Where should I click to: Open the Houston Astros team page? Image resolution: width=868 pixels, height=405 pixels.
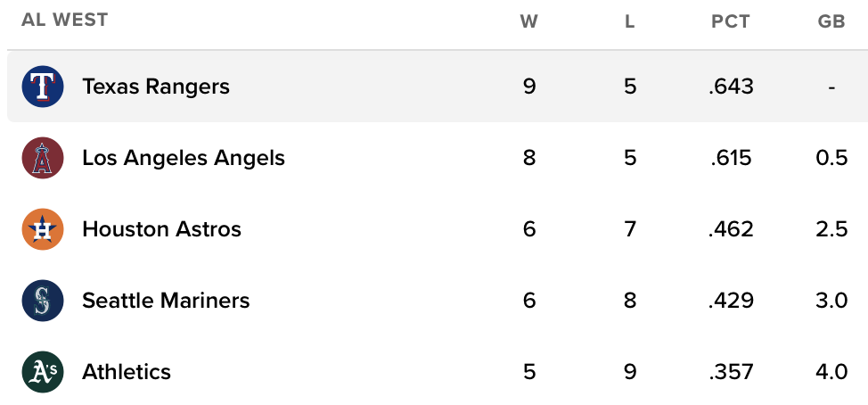(161, 229)
